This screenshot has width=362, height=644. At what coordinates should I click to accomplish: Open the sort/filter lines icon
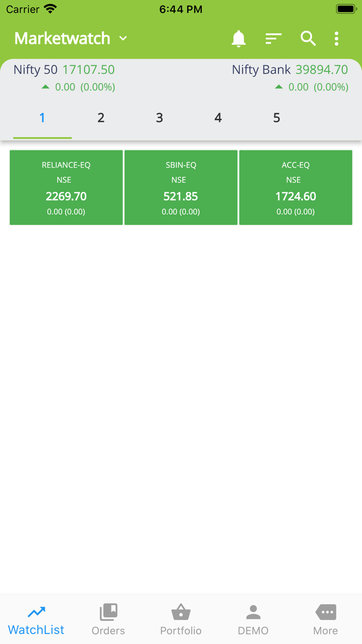(x=273, y=39)
